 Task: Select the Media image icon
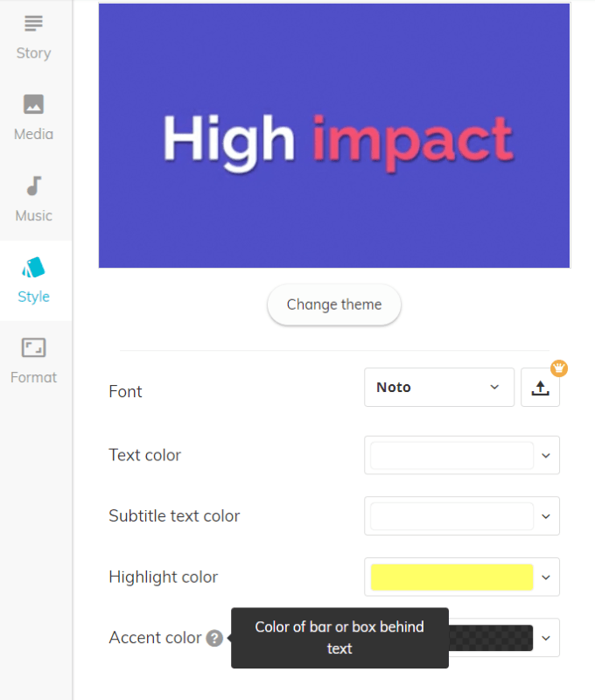pyautogui.click(x=33, y=104)
